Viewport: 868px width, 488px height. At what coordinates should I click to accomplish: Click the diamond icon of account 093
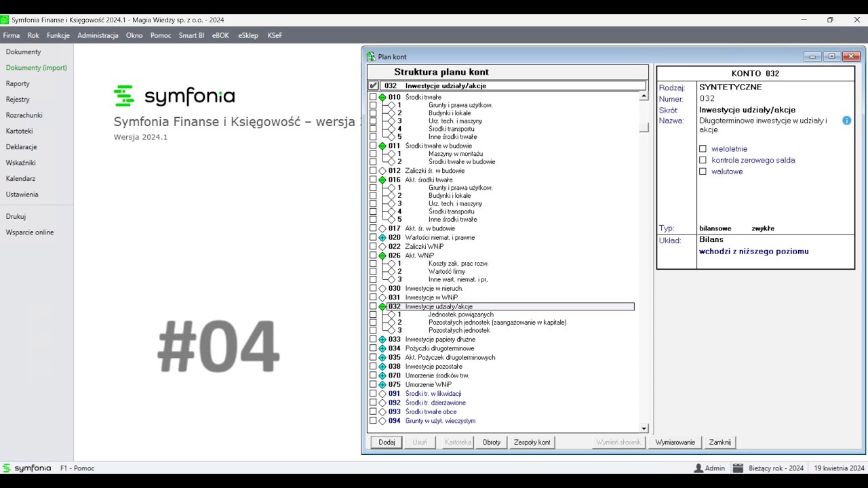382,412
